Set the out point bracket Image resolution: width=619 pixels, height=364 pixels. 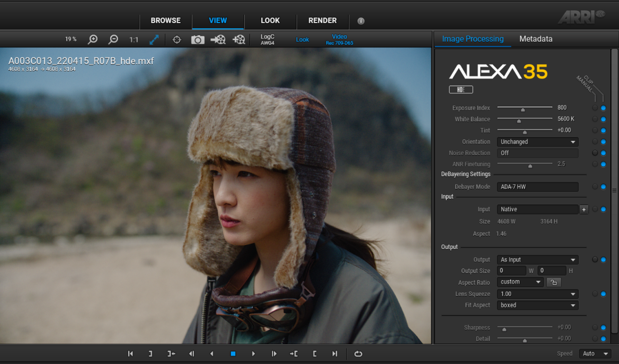pyautogui.click(x=150, y=354)
